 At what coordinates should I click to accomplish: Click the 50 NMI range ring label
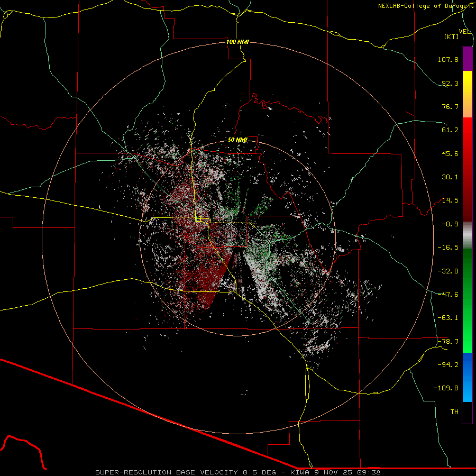coord(237,140)
